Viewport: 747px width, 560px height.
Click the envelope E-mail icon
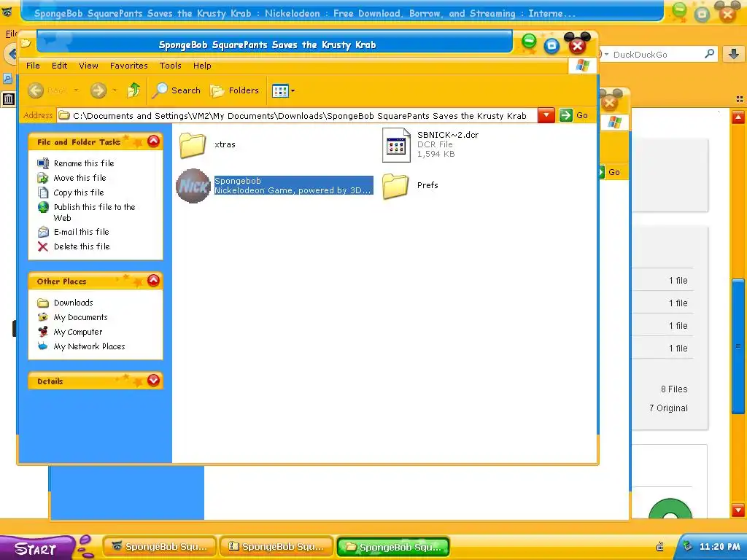pyautogui.click(x=43, y=232)
